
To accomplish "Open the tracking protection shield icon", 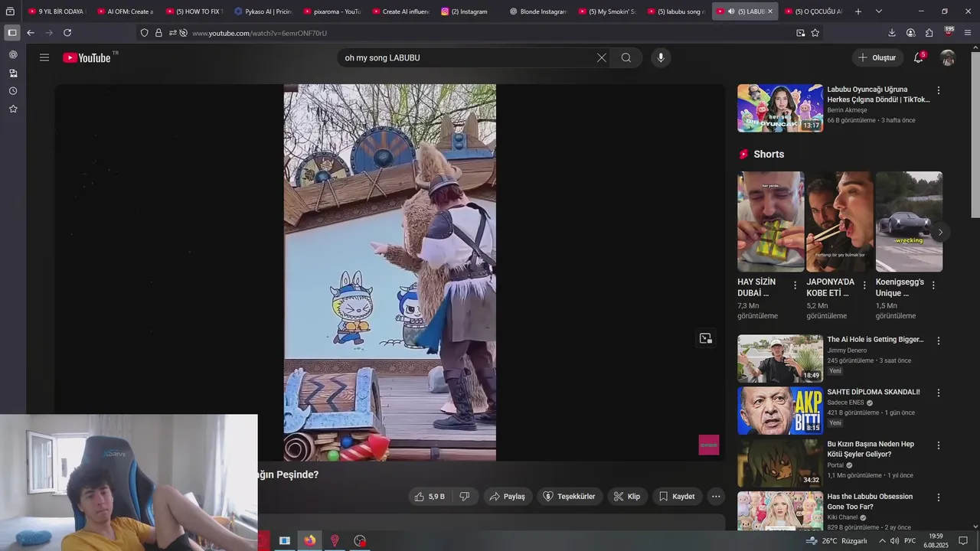I will click(x=144, y=33).
